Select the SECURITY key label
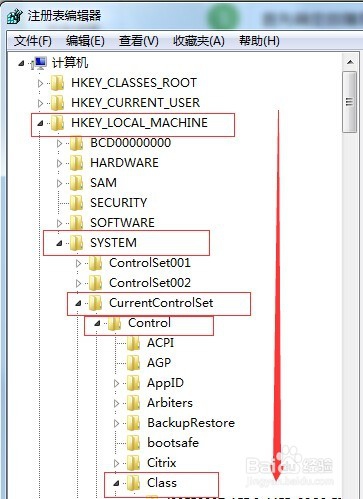The height and width of the screenshot is (499, 363). tap(118, 203)
